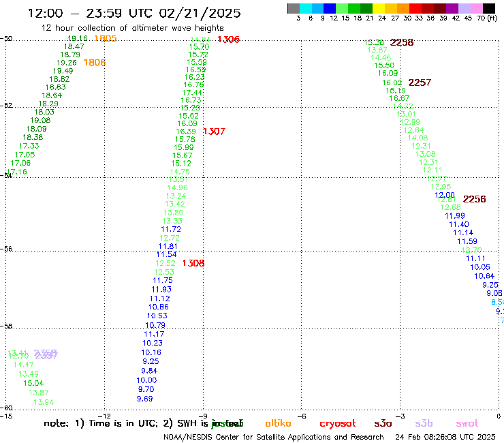Select the dark blue swatch in the legend
Viewport: 504px width, 443px height.
[x=330, y=8]
